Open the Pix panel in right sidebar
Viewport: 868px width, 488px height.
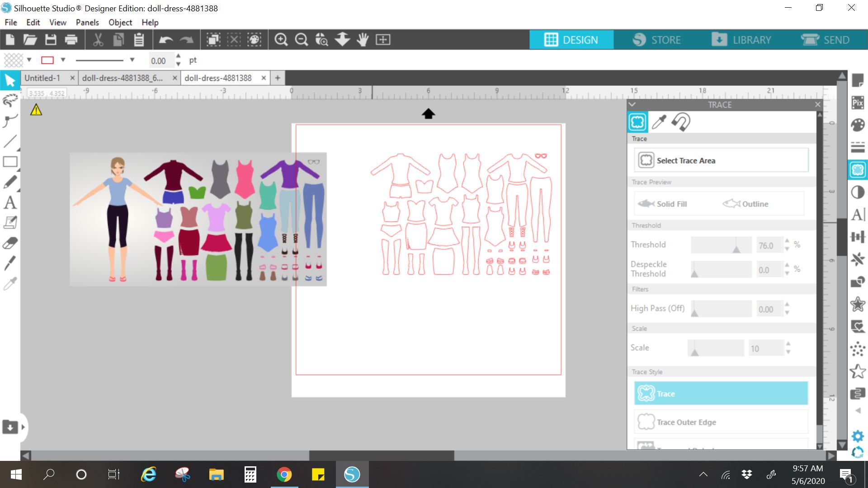click(858, 103)
